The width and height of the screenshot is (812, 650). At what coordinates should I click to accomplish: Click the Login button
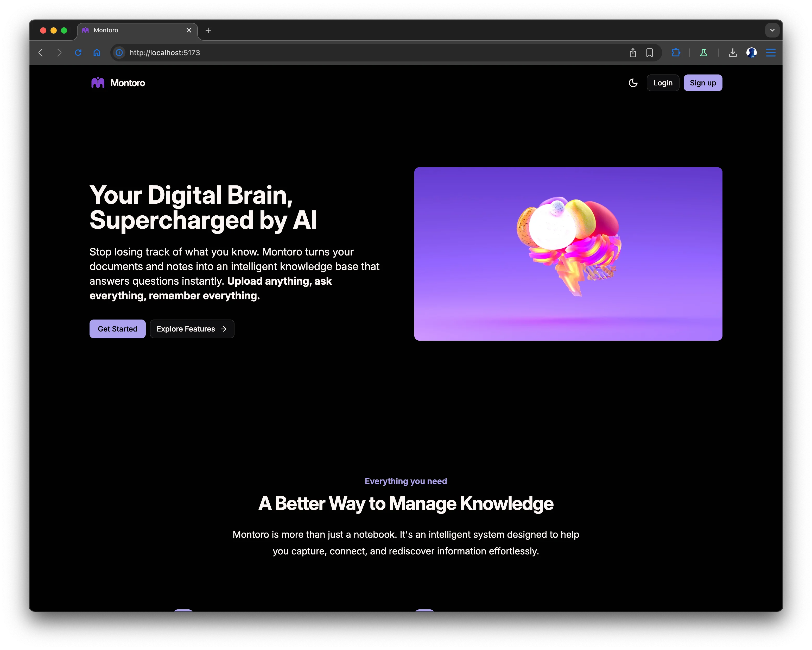click(663, 83)
